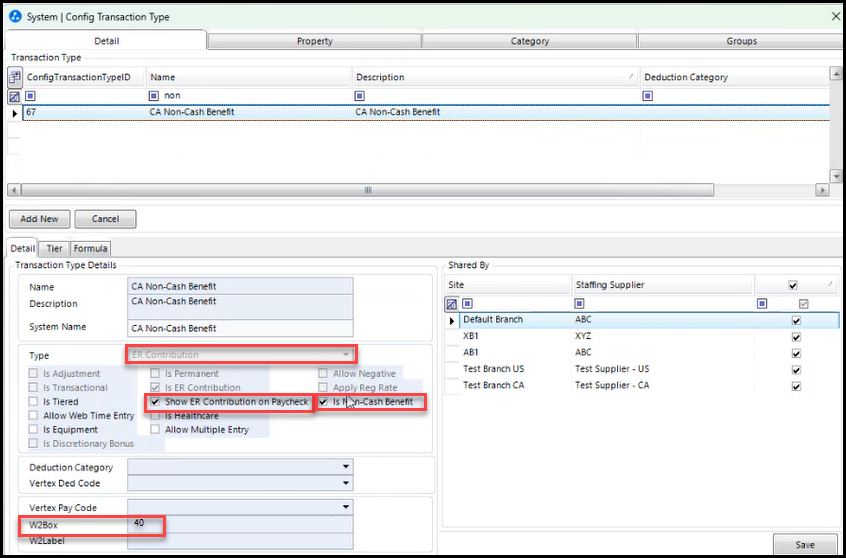
Task: Click the Save button
Action: point(804,545)
